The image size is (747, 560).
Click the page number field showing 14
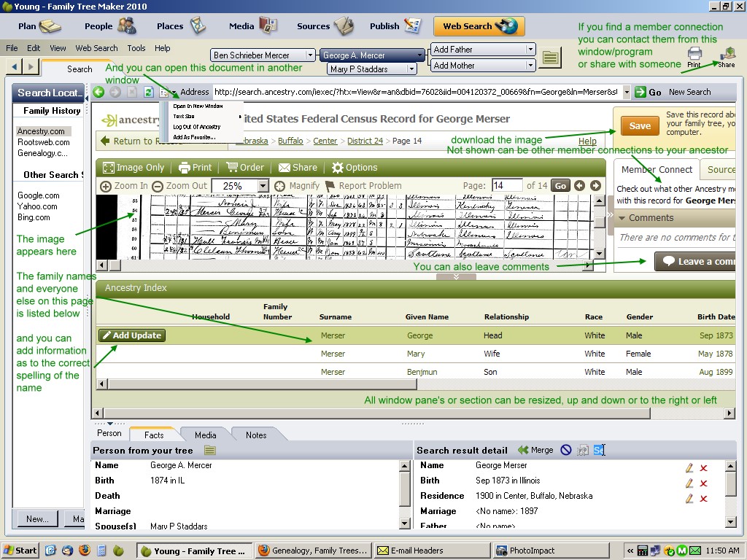click(x=506, y=186)
